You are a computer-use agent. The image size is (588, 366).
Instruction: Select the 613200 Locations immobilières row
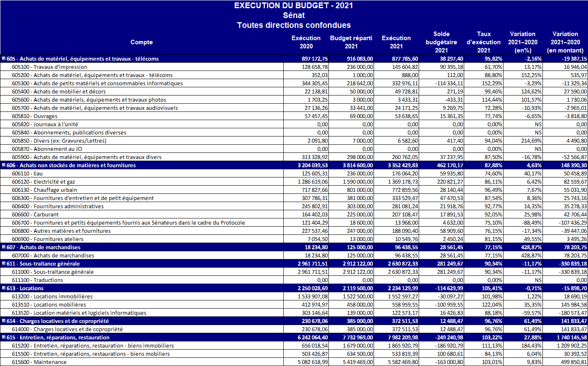click(52, 296)
